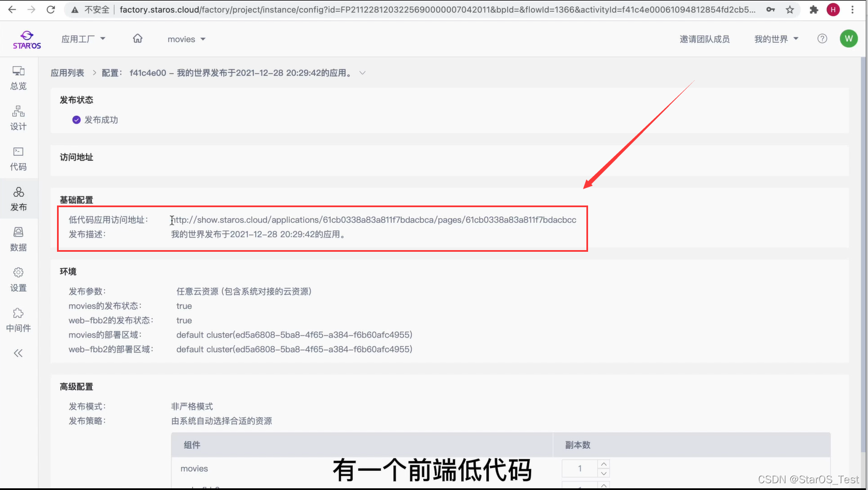Click 由系统自动选择合适的资源 strategy text
The height and width of the screenshot is (490, 868).
[x=221, y=421]
